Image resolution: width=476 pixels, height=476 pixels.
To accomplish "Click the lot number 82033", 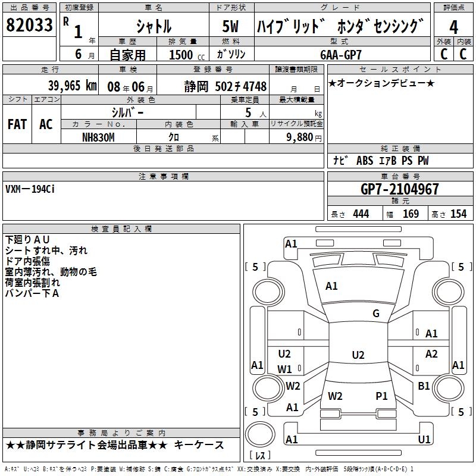I will (x=29, y=25).
